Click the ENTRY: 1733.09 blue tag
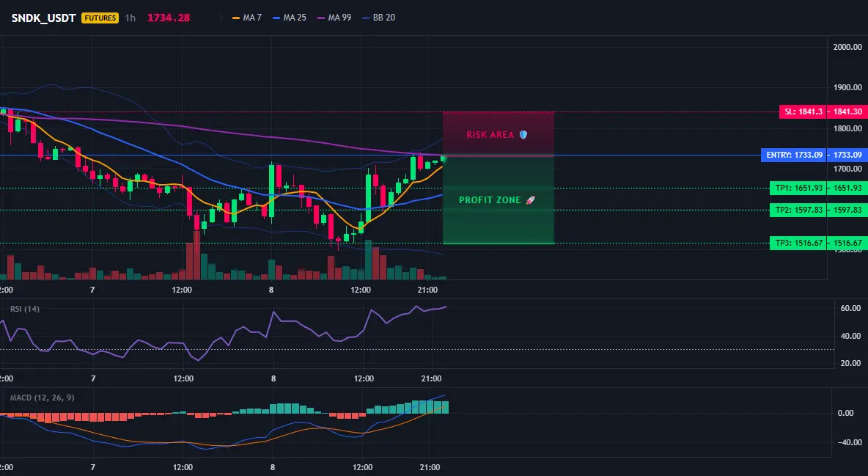The width and height of the screenshot is (868, 476). click(795, 155)
